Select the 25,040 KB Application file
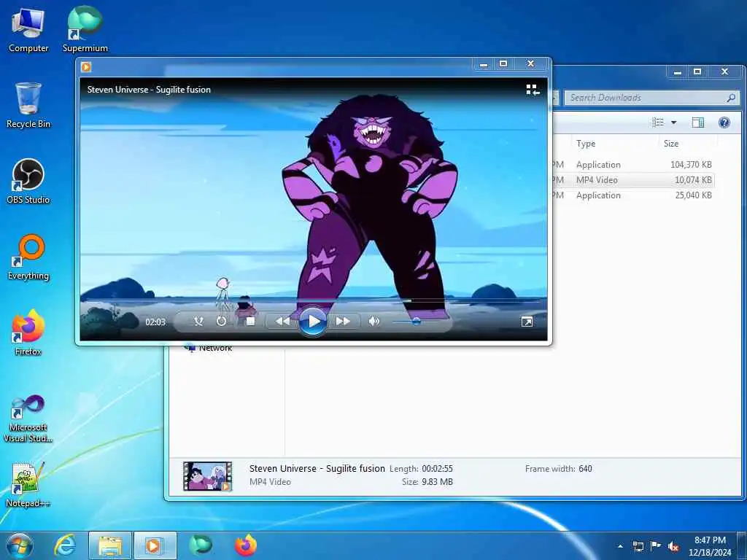The image size is (747, 560). [634, 195]
